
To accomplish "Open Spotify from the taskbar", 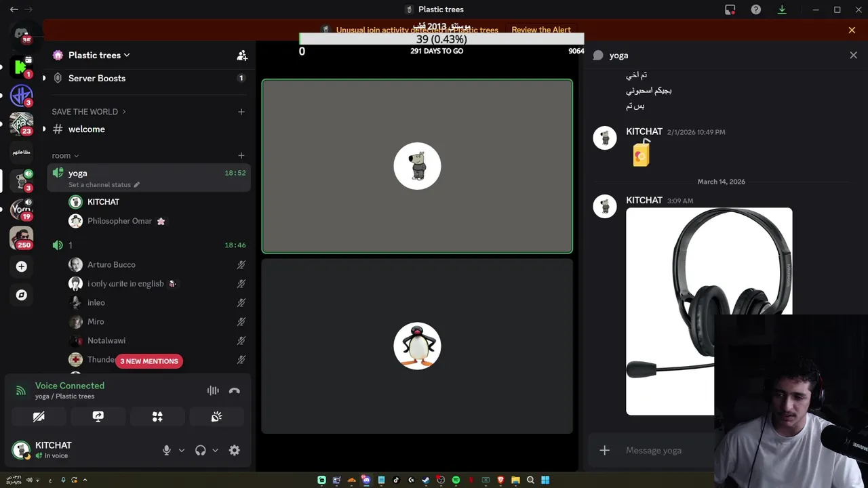I will click(456, 480).
